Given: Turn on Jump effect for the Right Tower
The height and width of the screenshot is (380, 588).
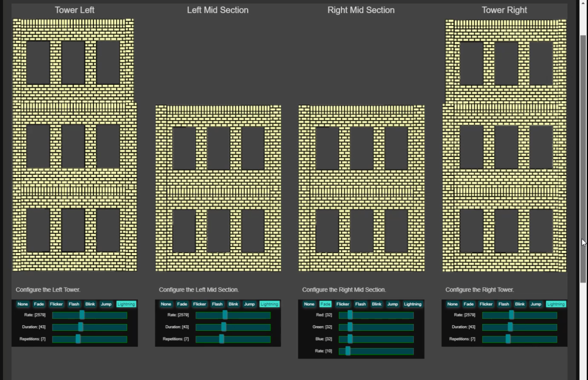Looking at the screenshot, I should coord(535,304).
